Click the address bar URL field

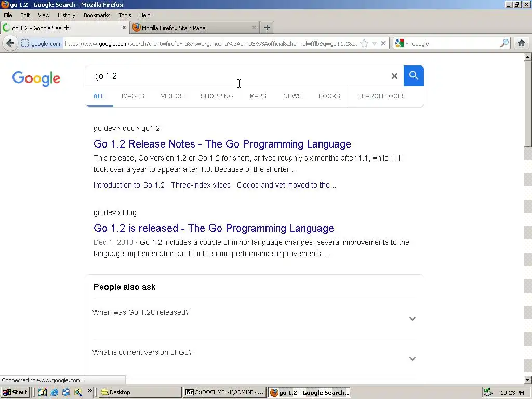coord(210,44)
